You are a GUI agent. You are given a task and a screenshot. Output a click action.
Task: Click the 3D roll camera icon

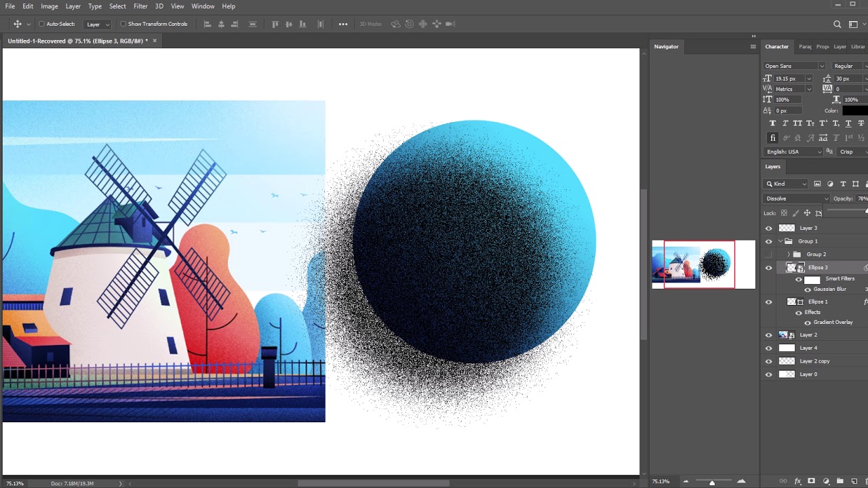tap(410, 24)
